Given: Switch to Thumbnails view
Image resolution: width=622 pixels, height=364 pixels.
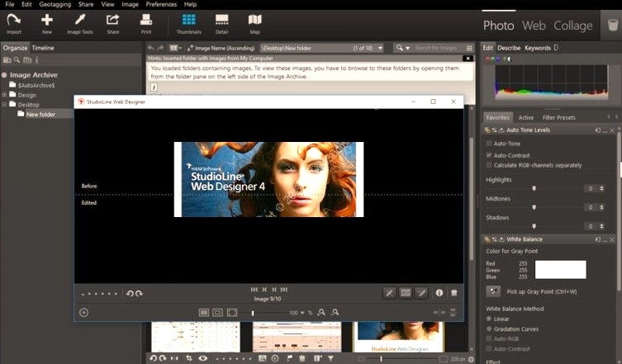Looking at the screenshot, I should point(188,23).
